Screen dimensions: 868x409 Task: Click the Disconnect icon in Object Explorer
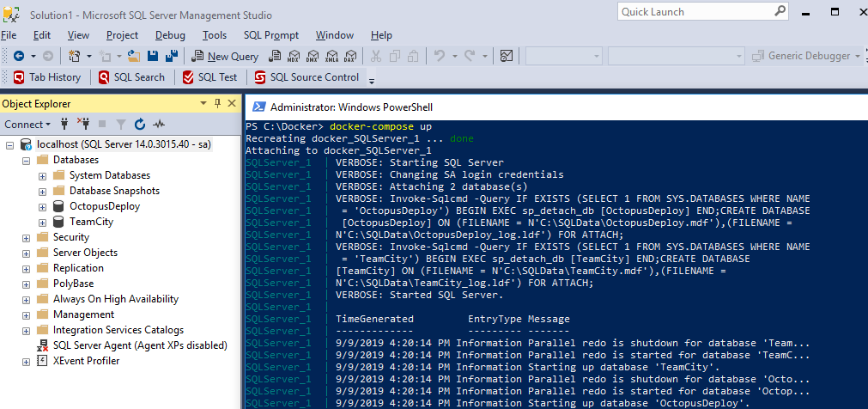(83, 125)
